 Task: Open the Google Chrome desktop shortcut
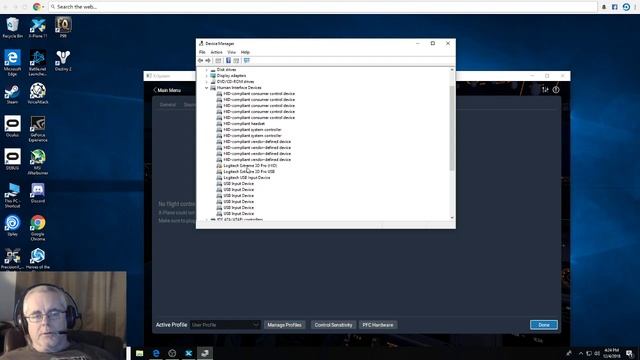click(x=38, y=228)
